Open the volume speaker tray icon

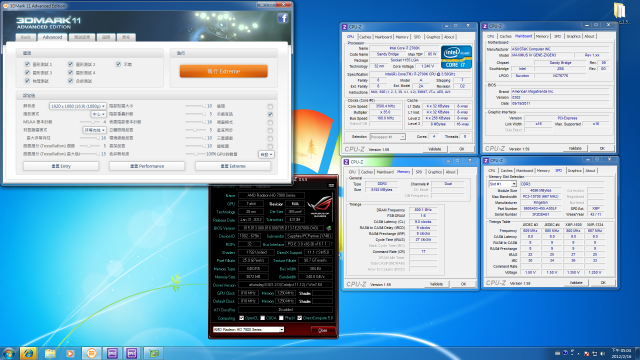(602, 353)
